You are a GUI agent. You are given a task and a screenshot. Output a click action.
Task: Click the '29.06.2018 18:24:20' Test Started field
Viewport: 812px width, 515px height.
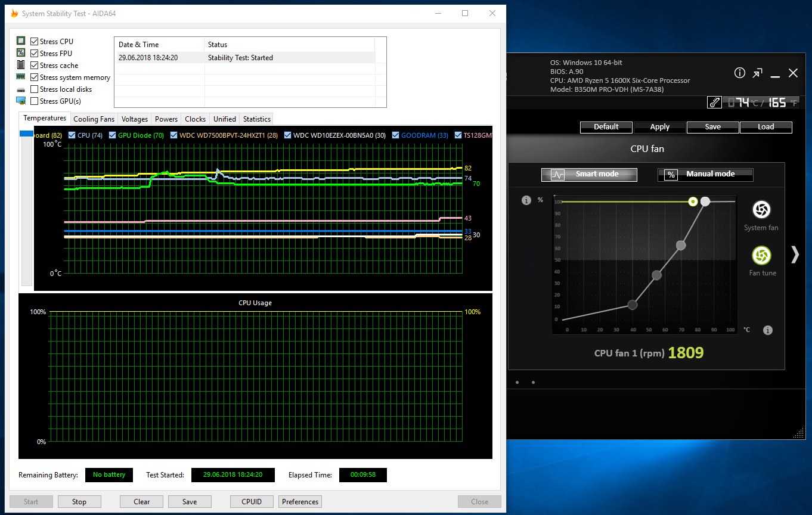pyautogui.click(x=233, y=475)
